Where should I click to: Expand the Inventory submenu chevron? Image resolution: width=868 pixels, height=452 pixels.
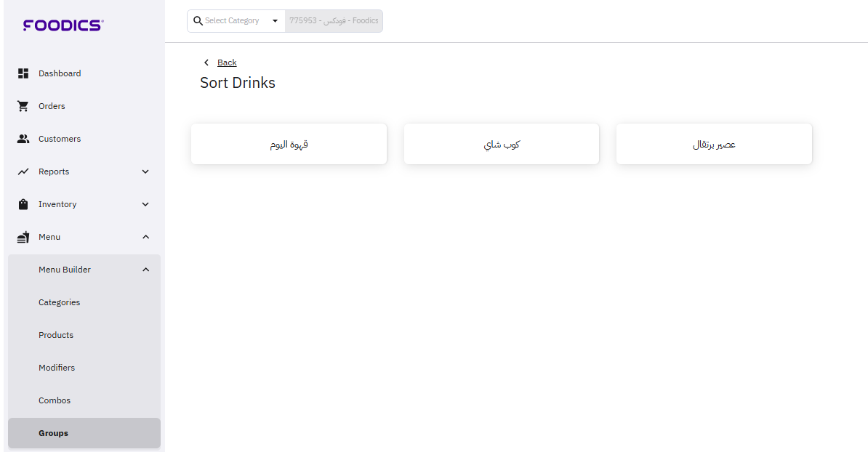(145, 204)
